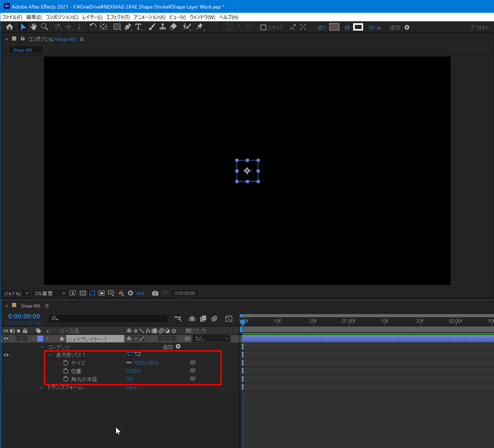Open the 追加 menu in コンテンツ row
This screenshot has width=494, height=448.
pyautogui.click(x=178, y=346)
